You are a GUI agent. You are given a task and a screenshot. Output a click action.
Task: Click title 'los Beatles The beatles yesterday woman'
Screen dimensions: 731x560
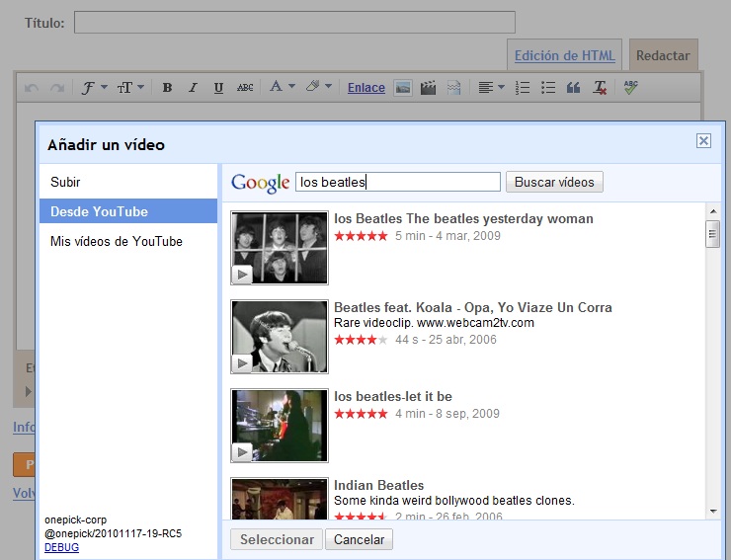pos(463,218)
